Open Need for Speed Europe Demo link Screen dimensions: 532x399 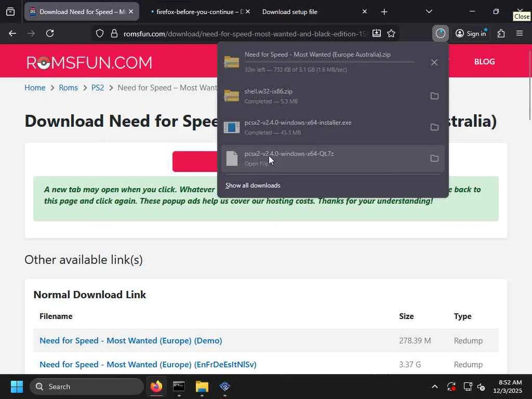tap(131, 341)
